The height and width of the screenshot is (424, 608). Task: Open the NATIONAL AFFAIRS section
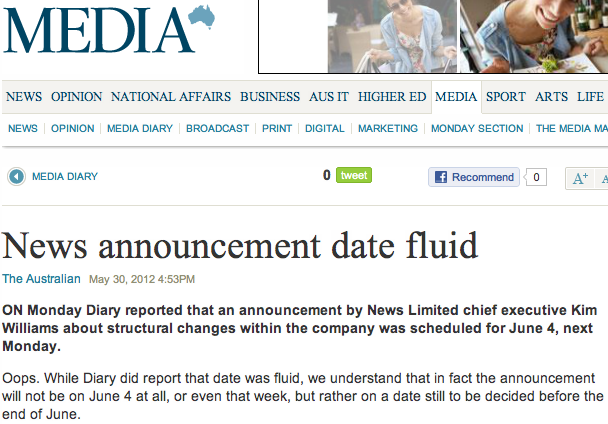(x=171, y=97)
